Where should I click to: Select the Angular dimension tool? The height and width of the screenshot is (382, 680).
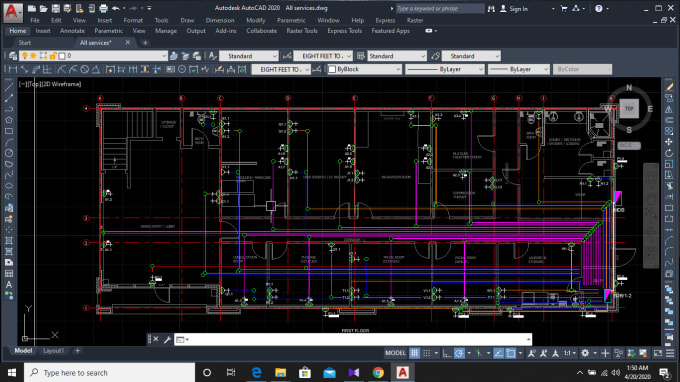point(96,69)
